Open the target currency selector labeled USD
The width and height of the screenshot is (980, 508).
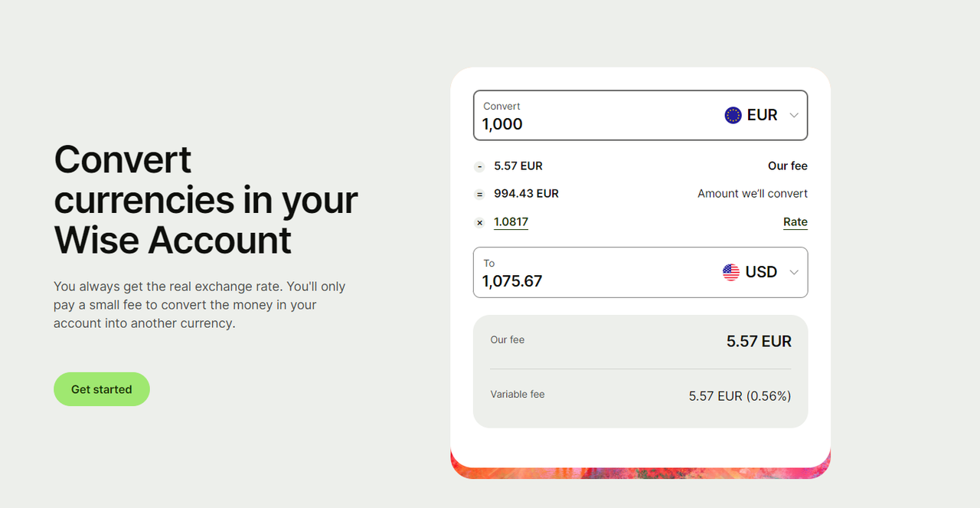coord(761,272)
